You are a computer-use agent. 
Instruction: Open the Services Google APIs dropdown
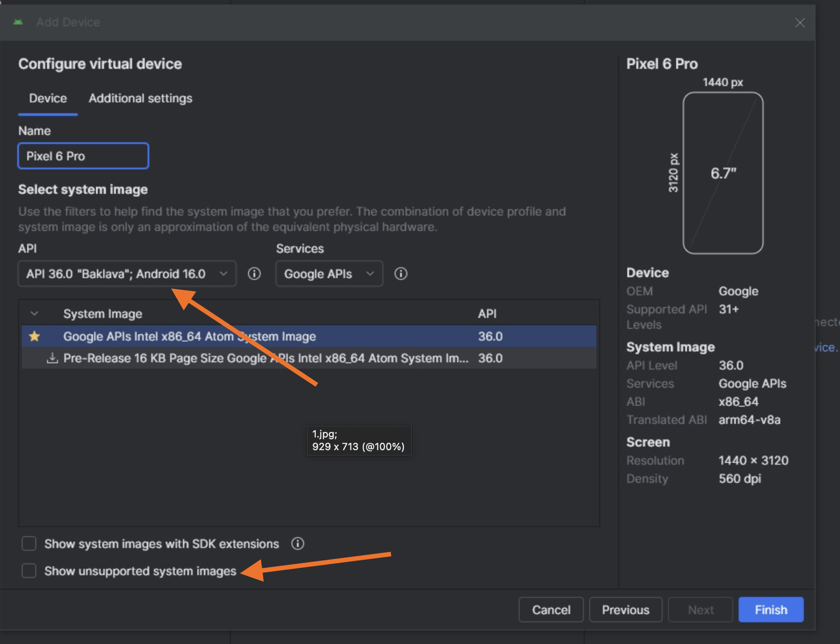pyautogui.click(x=329, y=274)
